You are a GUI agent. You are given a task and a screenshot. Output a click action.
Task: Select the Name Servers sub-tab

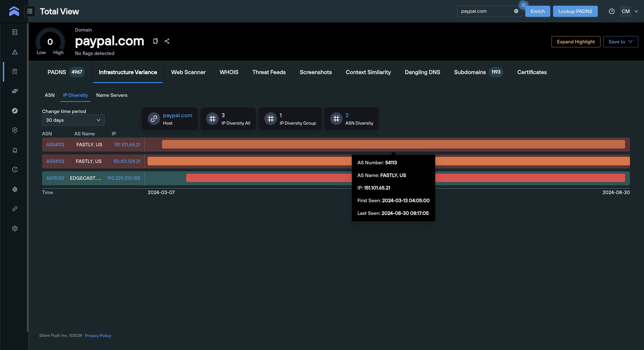coord(112,95)
